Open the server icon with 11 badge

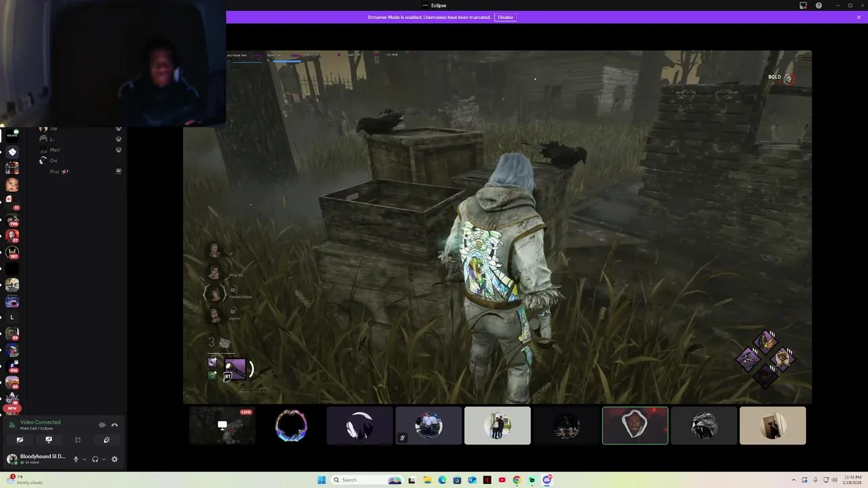(x=12, y=203)
